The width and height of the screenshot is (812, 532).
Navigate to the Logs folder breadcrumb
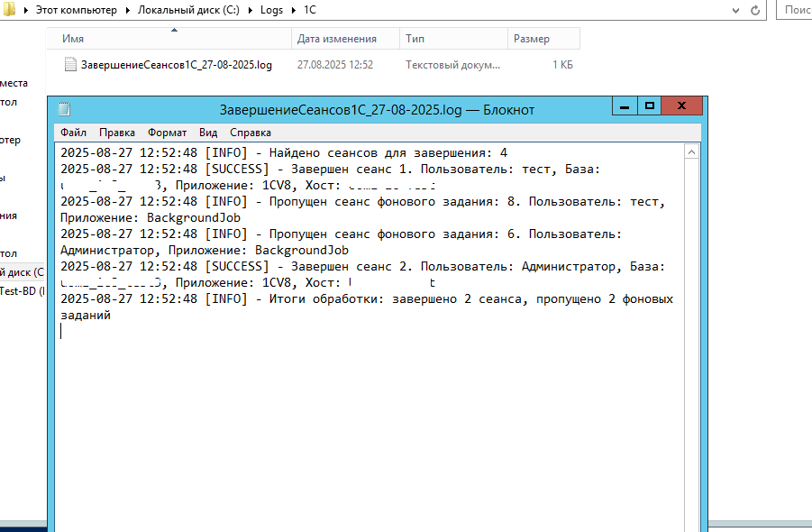271,10
